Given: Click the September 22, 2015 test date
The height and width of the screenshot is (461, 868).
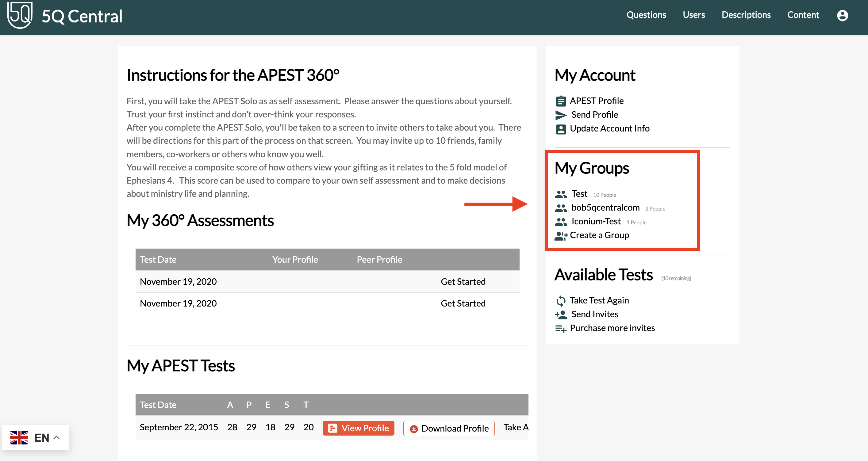Looking at the screenshot, I should 179,427.
